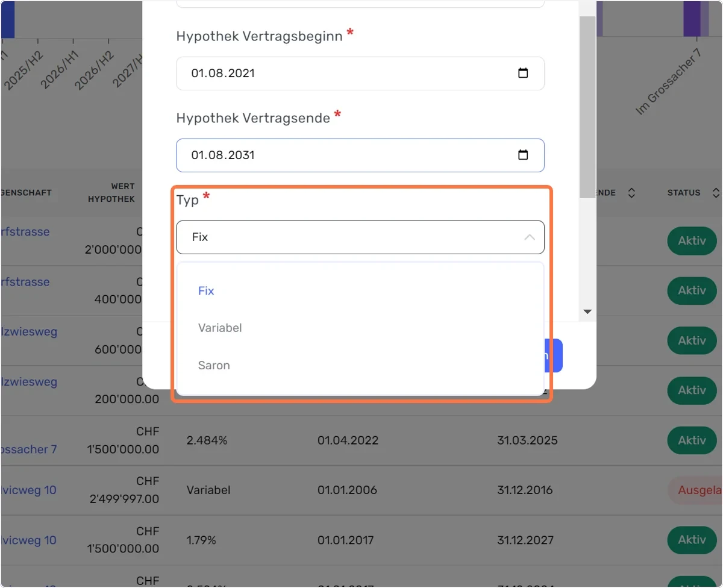723x588 pixels.
Task: Click the red Ausgelaufen status badge
Action: (x=695, y=490)
